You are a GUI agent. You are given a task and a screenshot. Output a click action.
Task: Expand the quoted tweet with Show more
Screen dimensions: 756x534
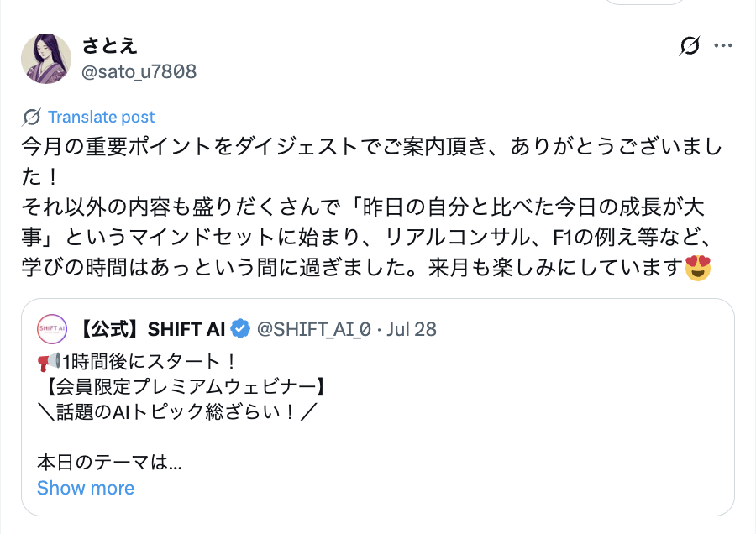pyautogui.click(x=85, y=488)
